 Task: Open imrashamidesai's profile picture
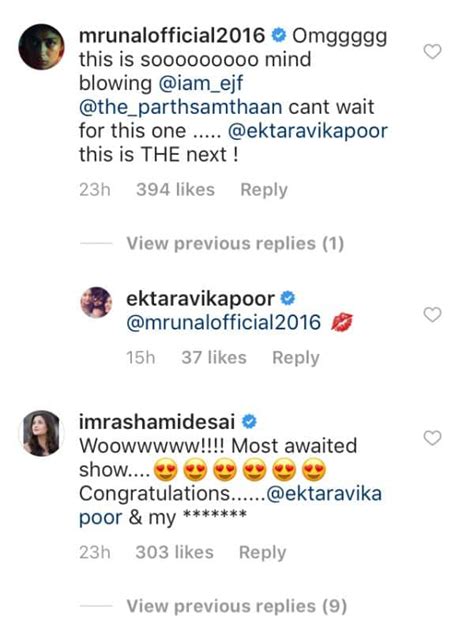point(41,433)
